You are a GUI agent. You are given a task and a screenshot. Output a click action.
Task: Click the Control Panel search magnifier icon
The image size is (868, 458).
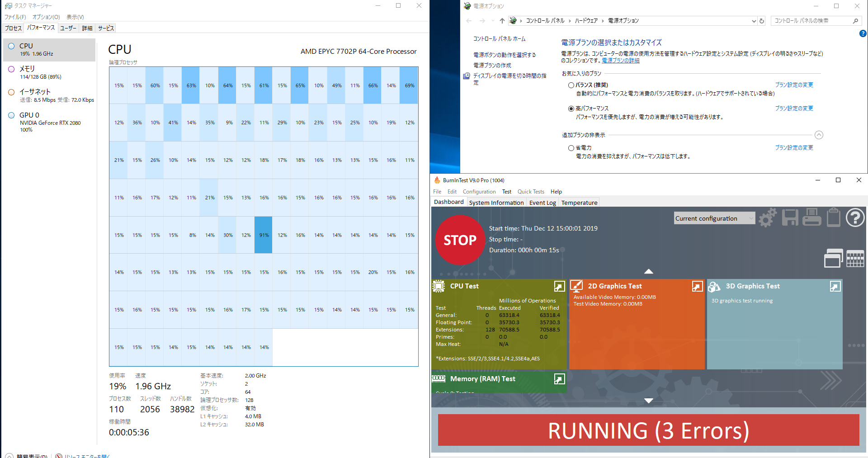tap(855, 21)
